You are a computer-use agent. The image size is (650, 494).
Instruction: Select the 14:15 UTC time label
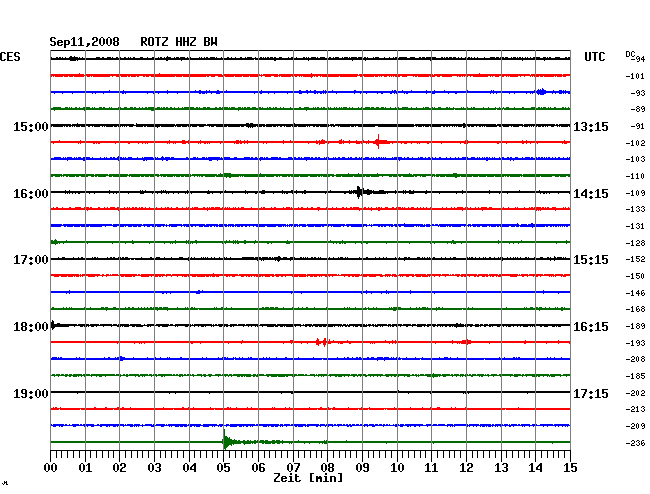[x=591, y=194]
